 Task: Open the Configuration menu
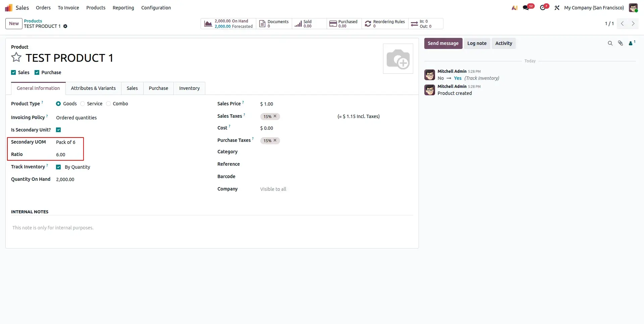click(156, 8)
